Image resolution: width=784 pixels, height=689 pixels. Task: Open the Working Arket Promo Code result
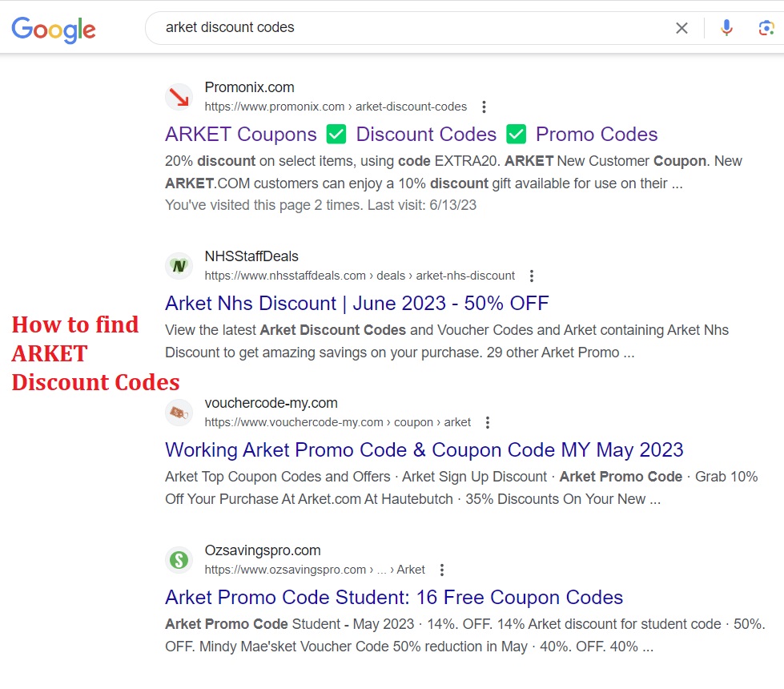(x=424, y=449)
